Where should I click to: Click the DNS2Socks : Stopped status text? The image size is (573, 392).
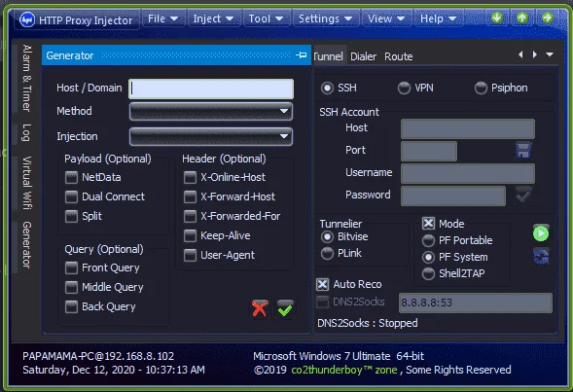[x=368, y=323]
